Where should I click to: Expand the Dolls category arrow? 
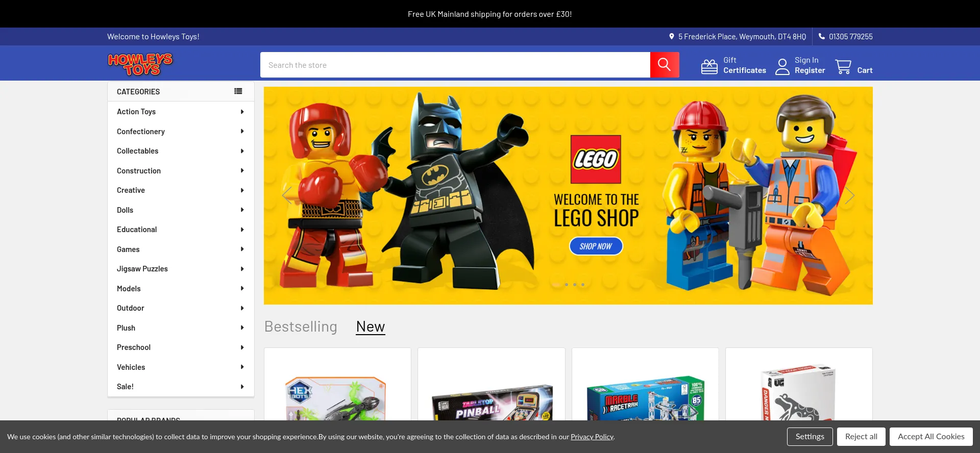242,210
